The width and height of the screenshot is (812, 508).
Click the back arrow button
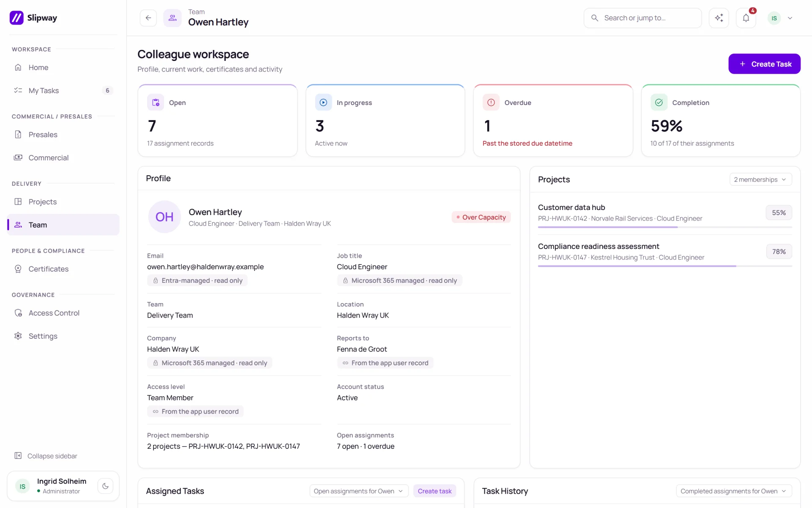[x=148, y=18]
